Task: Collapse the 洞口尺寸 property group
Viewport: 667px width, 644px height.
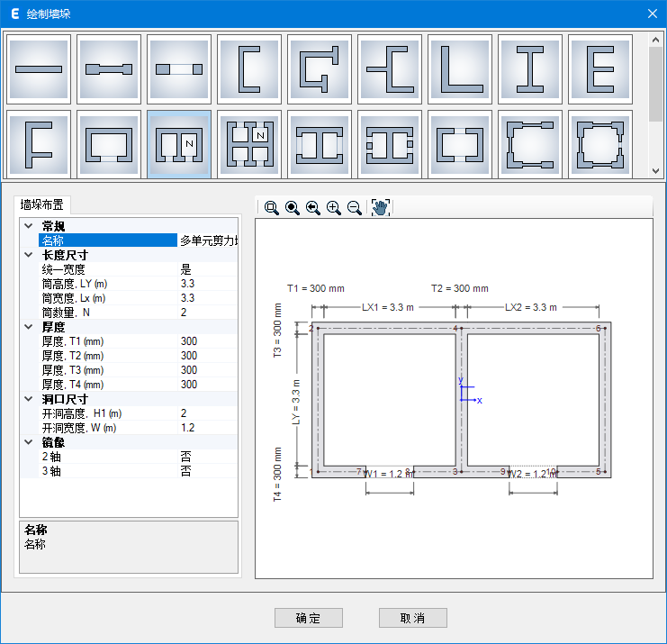Action: pyautogui.click(x=29, y=399)
